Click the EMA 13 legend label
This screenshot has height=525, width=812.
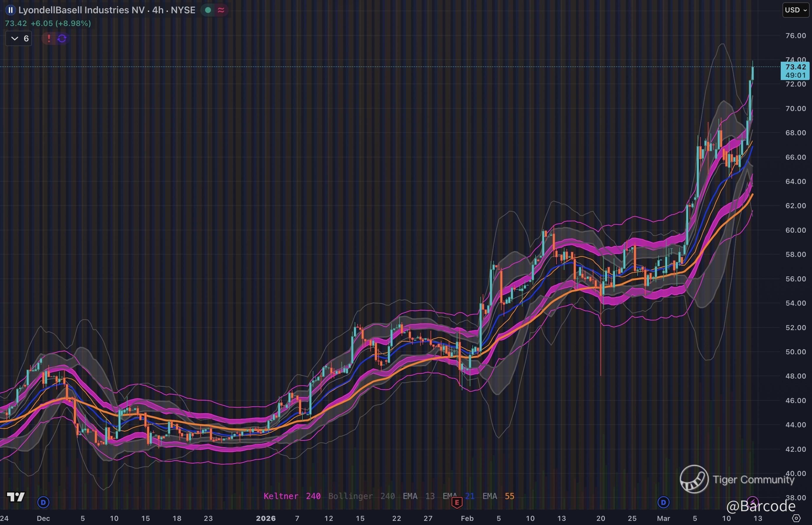pos(418,496)
